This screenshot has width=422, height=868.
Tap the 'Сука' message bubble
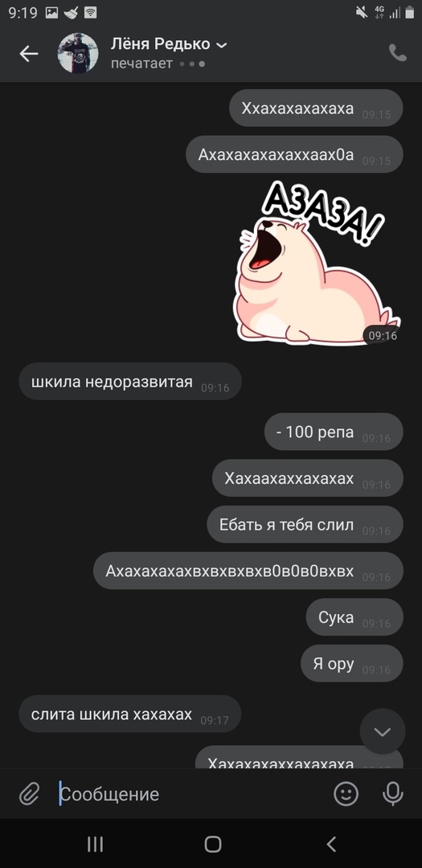354,616
